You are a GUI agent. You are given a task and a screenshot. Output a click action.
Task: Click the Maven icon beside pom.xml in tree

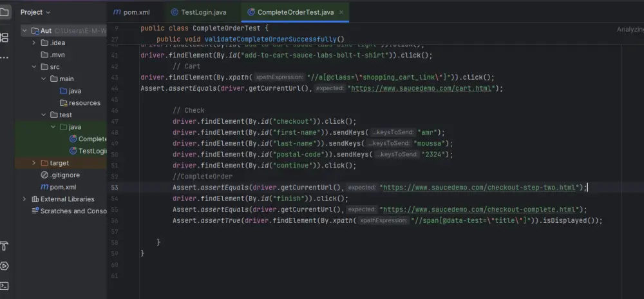click(x=44, y=187)
